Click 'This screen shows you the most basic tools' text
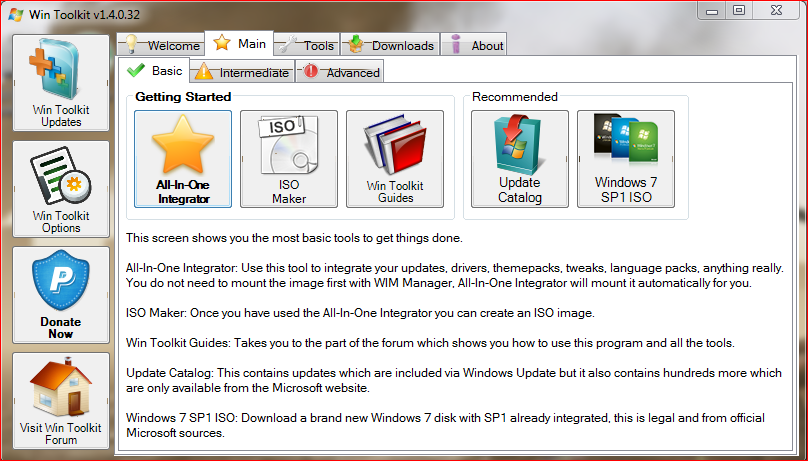 click(x=294, y=238)
